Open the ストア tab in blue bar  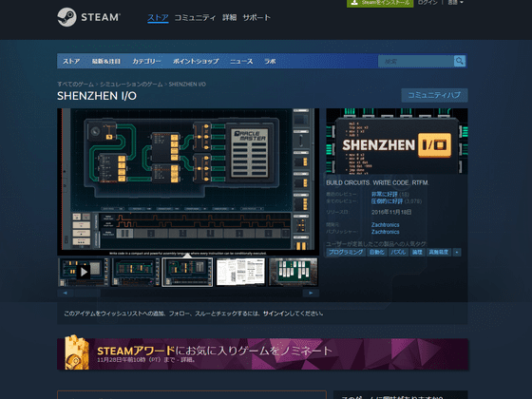tap(71, 62)
